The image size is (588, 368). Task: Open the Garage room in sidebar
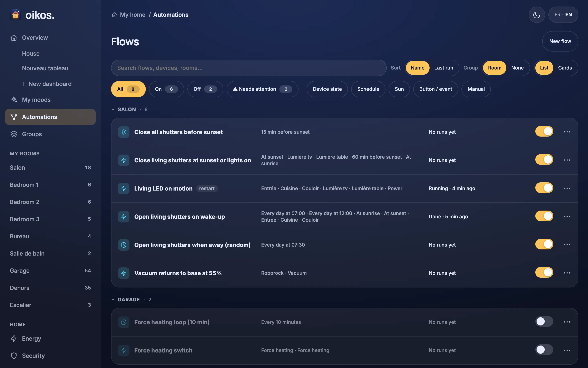[50, 271]
